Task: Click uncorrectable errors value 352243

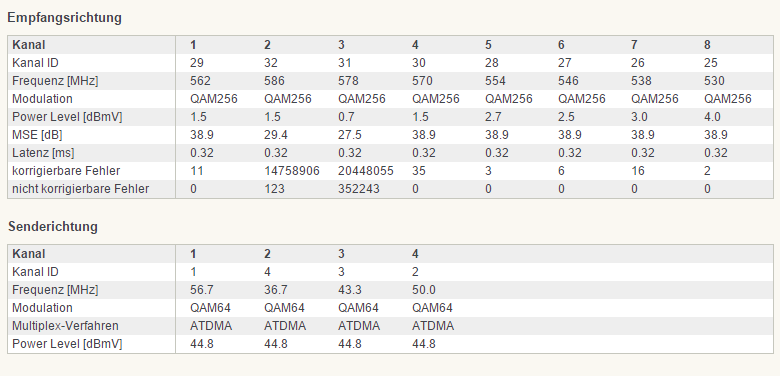Action: [x=359, y=189]
